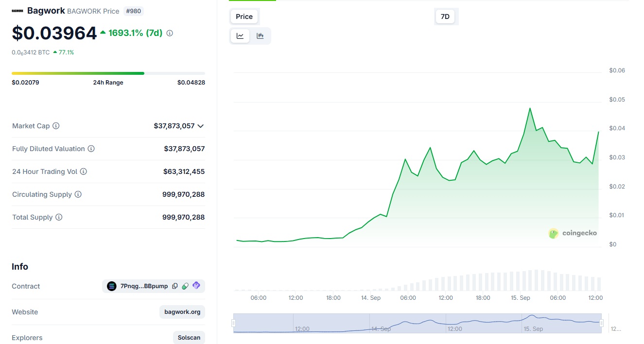Viewport: 644px width, 344px height.
Task: Click the 15. Sep label on chart axis
Action: click(x=521, y=298)
